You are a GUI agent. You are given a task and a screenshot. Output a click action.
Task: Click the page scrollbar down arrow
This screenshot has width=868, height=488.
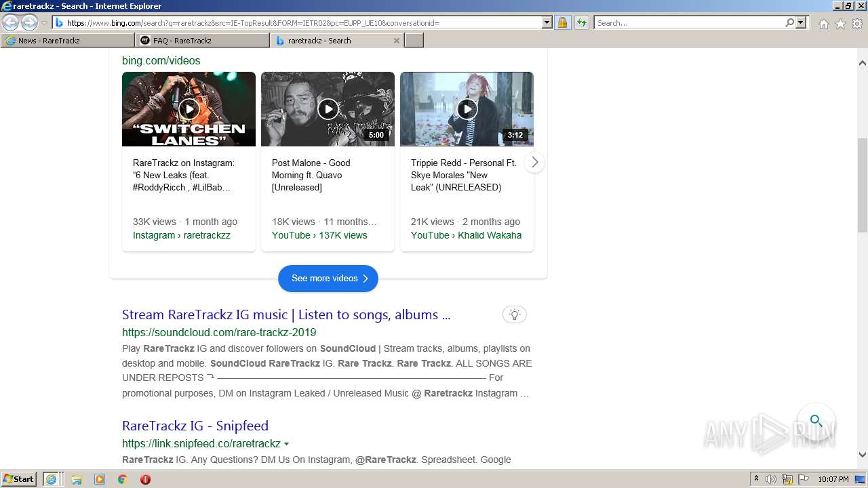click(863, 455)
